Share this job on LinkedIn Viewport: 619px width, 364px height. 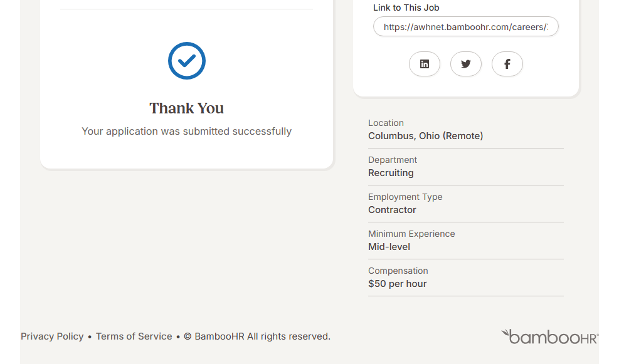point(425,64)
